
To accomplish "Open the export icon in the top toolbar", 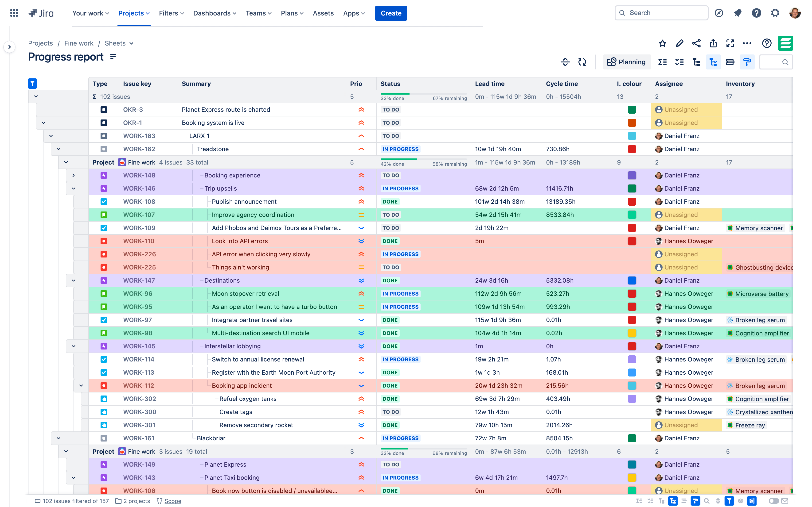I will 713,43.
